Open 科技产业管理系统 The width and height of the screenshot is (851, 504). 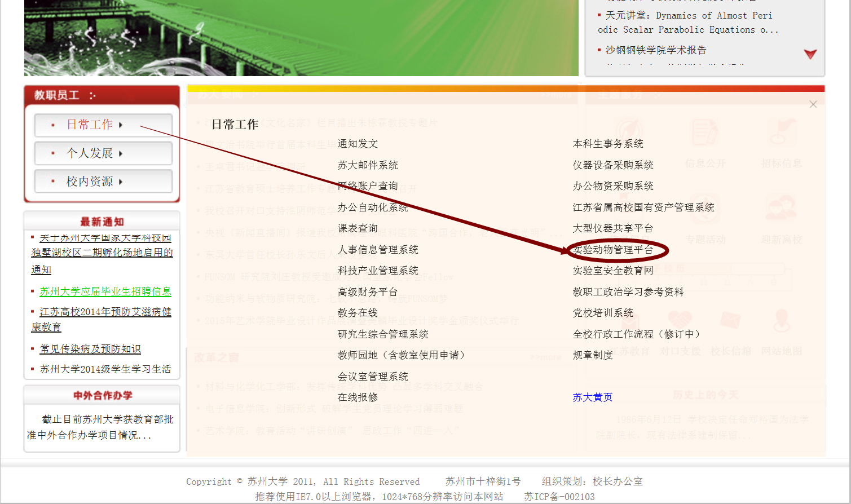tap(378, 271)
